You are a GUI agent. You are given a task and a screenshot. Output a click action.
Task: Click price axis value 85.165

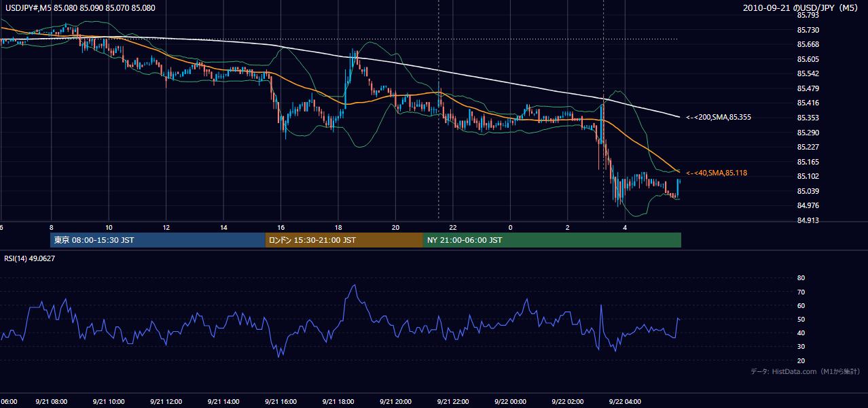tap(808, 162)
